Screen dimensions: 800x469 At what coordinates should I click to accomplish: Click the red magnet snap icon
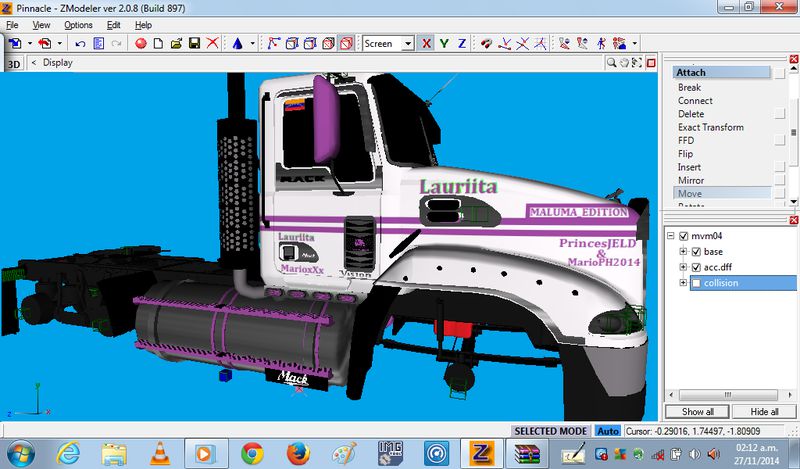[x=486, y=44]
